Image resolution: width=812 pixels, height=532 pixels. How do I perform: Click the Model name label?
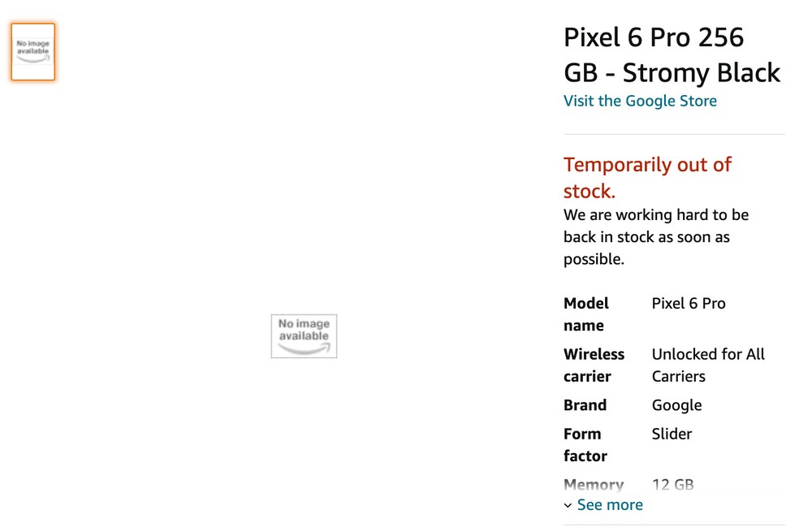point(586,314)
